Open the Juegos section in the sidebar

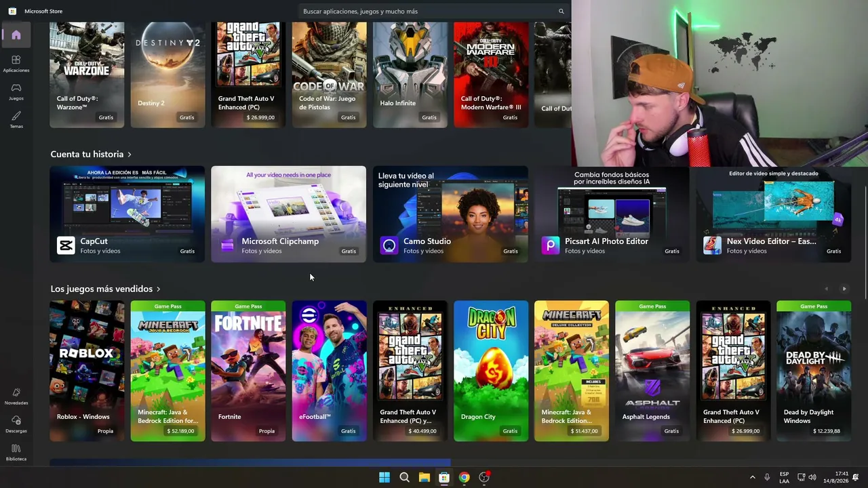point(16,91)
